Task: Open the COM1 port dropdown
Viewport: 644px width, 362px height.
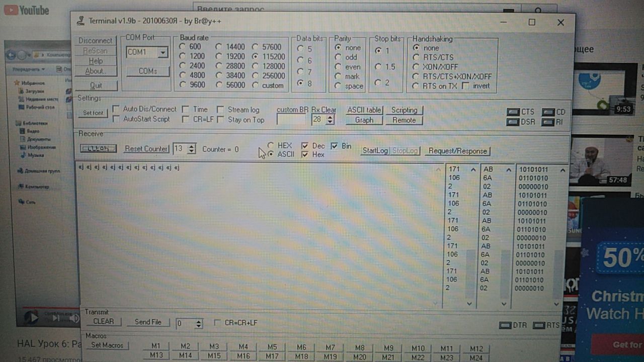Action: point(163,52)
